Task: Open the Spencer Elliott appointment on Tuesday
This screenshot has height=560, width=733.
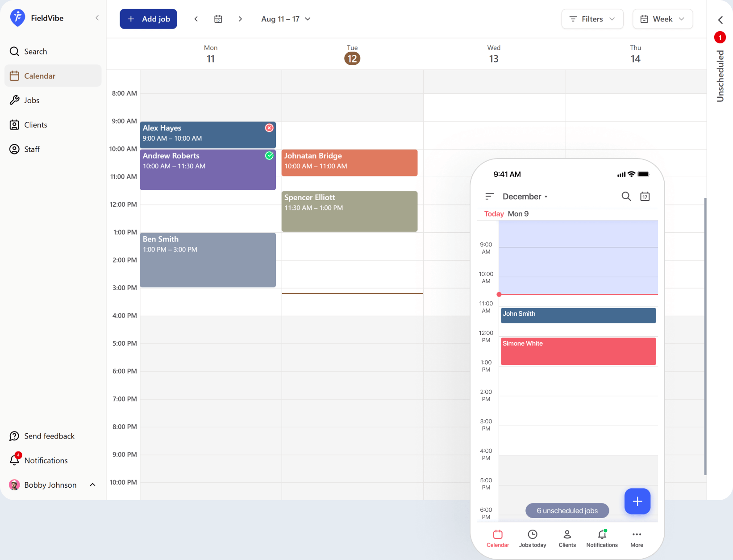Action: pyautogui.click(x=350, y=211)
